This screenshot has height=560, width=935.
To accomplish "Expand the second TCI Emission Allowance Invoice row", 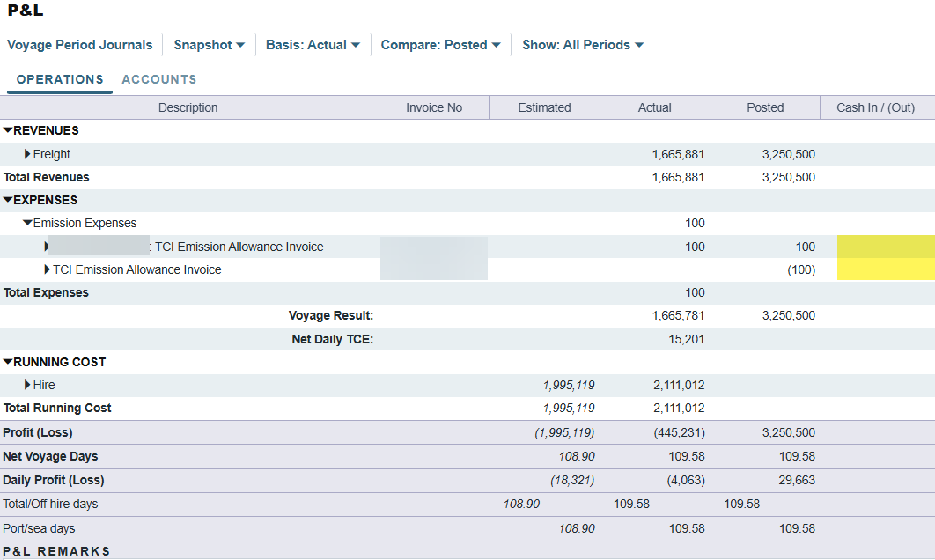I will (x=47, y=269).
